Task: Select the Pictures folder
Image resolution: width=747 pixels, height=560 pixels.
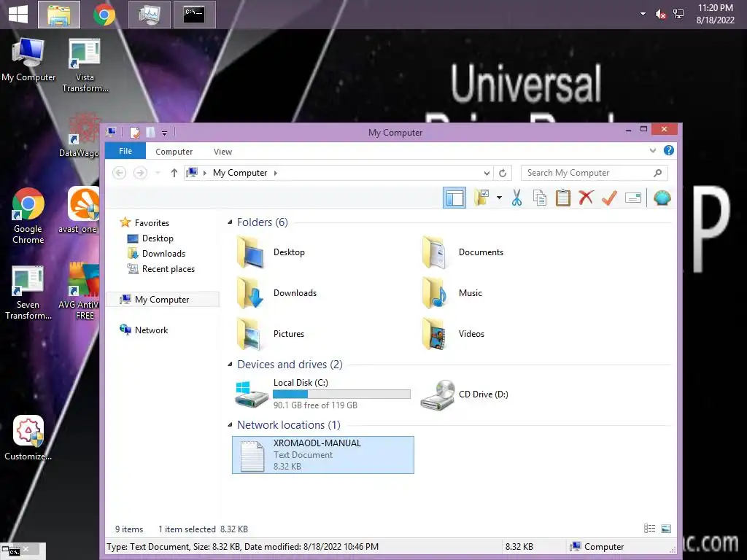Action: pos(270,334)
